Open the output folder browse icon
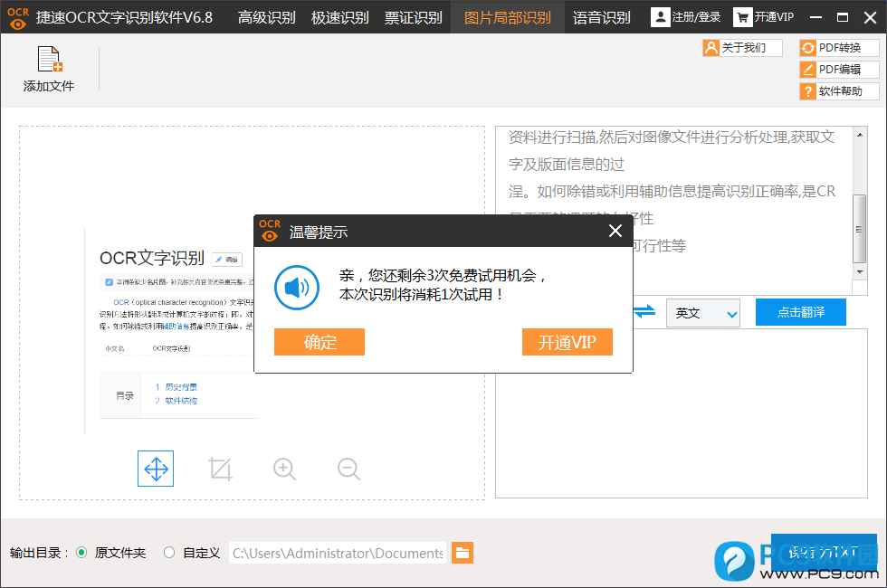This screenshot has height=588, width=887. click(463, 553)
